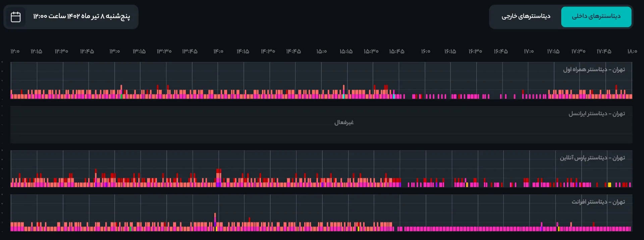Click the 17:00 time axis label
This screenshot has width=644, height=240.
pos(529,52)
